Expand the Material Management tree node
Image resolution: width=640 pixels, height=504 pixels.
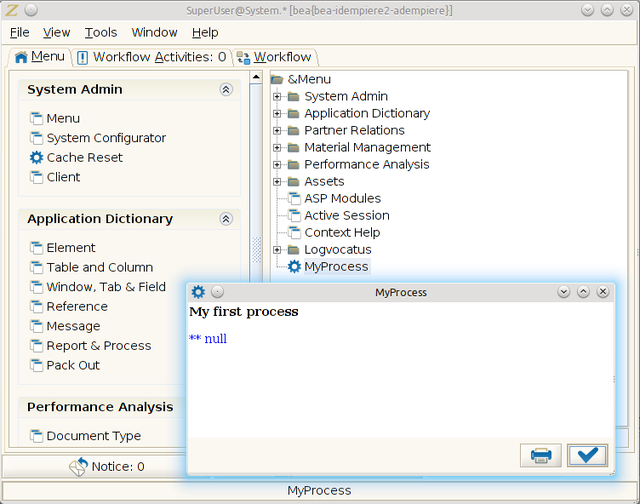tap(277, 147)
